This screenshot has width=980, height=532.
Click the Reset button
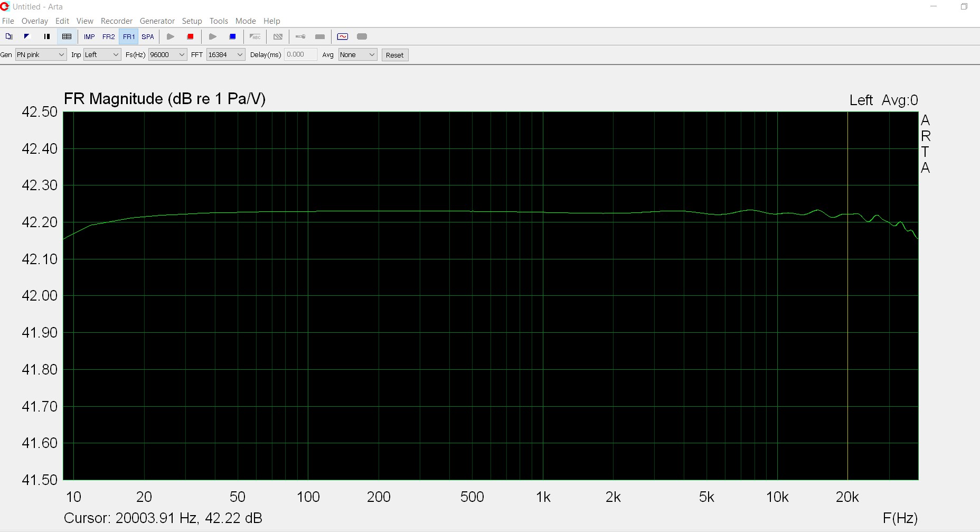394,55
